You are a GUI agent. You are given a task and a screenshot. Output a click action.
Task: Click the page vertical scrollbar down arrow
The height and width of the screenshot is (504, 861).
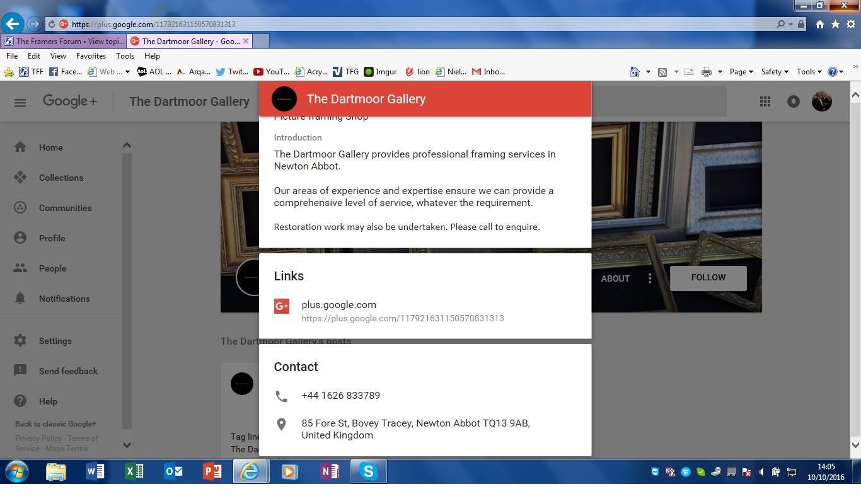tap(855, 445)
